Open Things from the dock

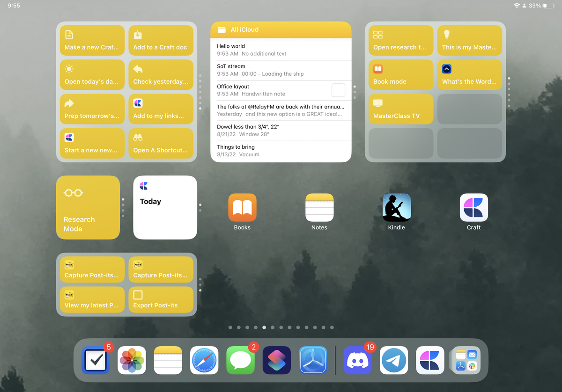[96, 361]
